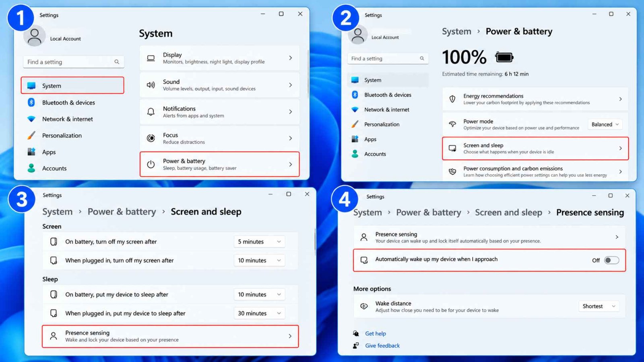Click the Accounts icon in window 2 sidebar
Screen dimensions: 644x362
coord(355,154)
